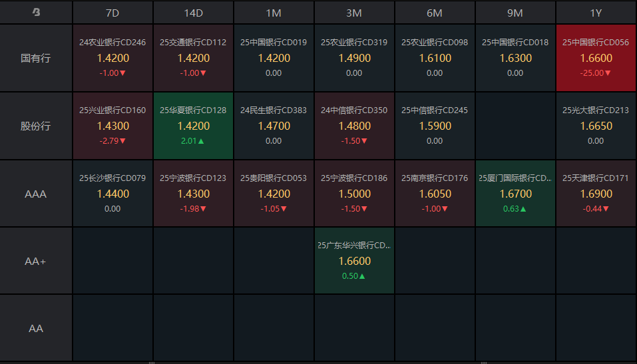Select the 国有行 row label
The width and height of the screenshot is (637, 364).
click(36, 58)
